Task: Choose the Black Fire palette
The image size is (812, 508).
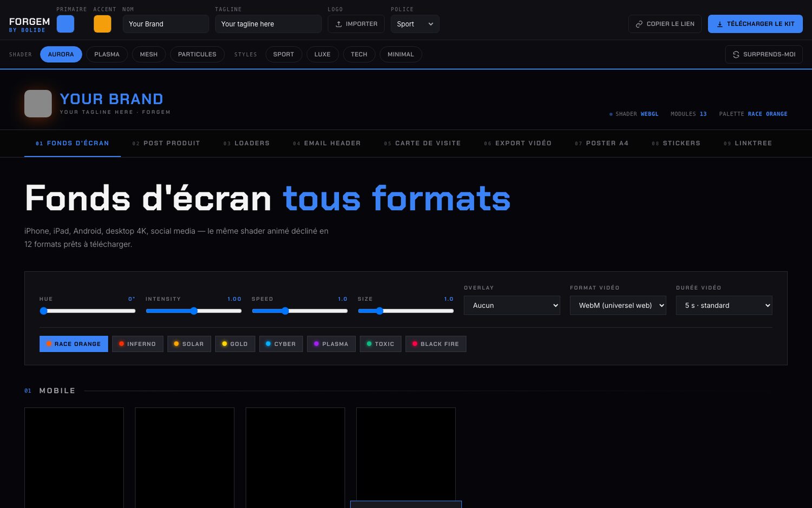Action: click(436, 344)
